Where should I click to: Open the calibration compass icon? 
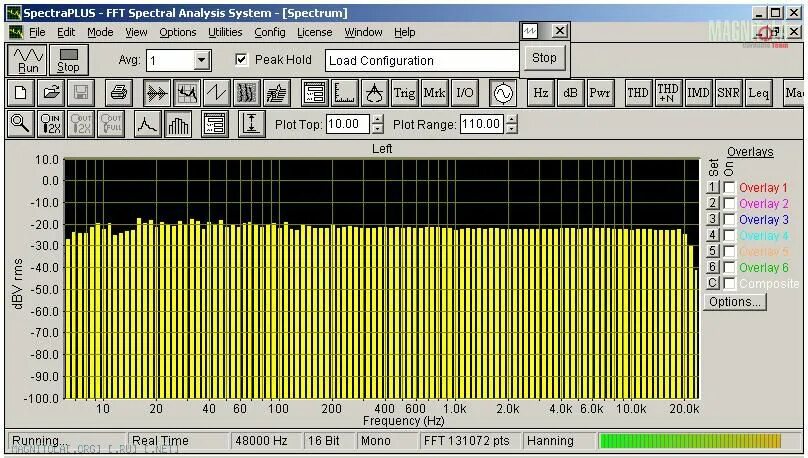click(374, 93)
